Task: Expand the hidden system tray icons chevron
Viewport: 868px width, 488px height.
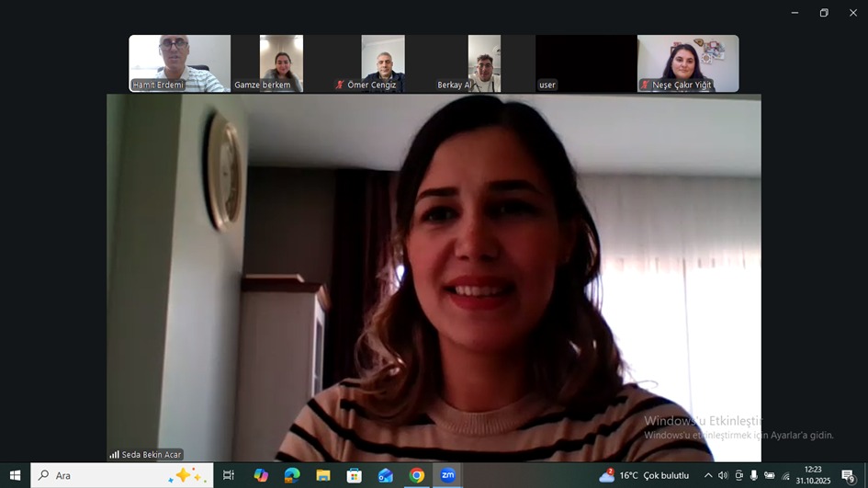Action: (x=707, y=475)
